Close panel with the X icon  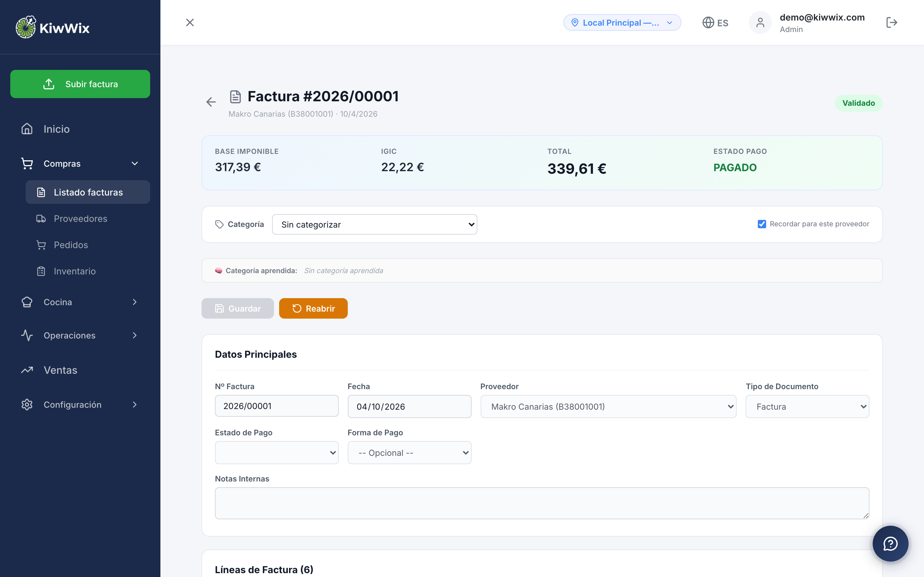click(190, 22)
